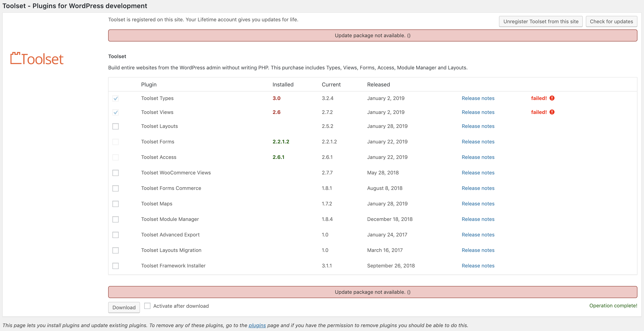Viewport: 644px width, 331px height.
Task: Click the 'Installed' column header
Action: point(283,84)
